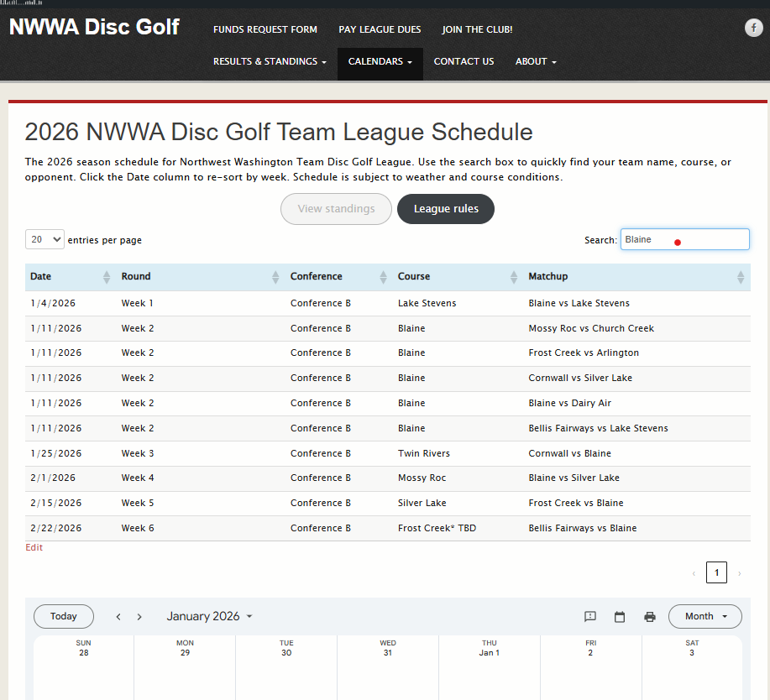
Task: Sort by the Course column header
Action: (x=414, y=276)
